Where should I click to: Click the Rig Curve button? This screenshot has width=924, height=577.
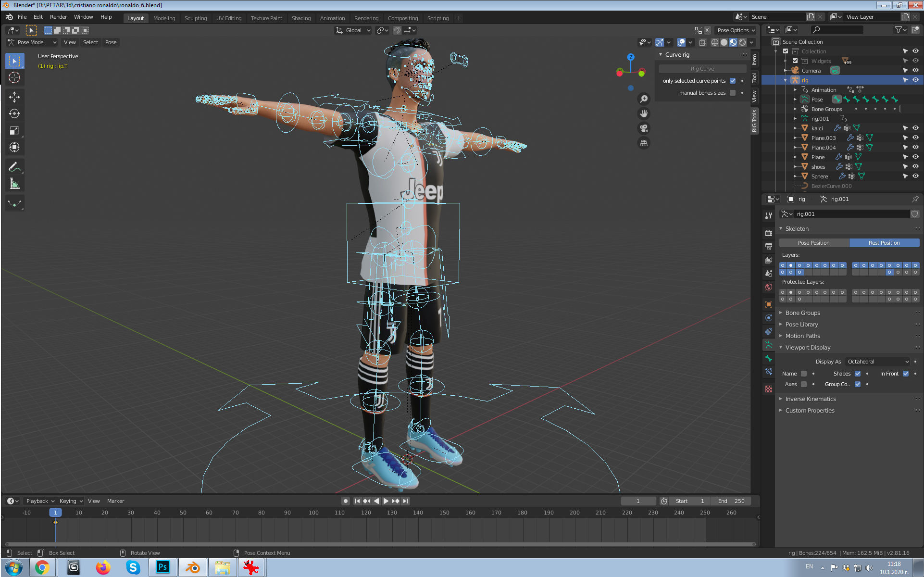tap(702, 69)
